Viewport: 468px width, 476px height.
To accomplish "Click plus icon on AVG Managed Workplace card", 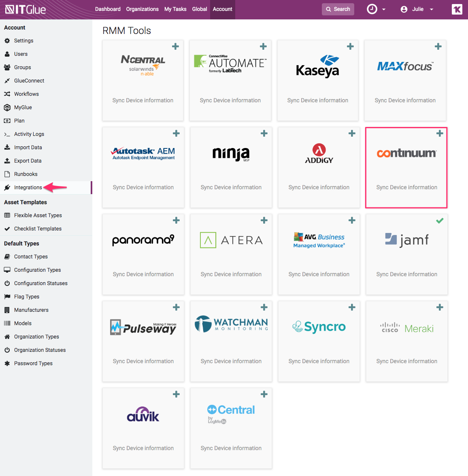I will (x=352, y=220).
